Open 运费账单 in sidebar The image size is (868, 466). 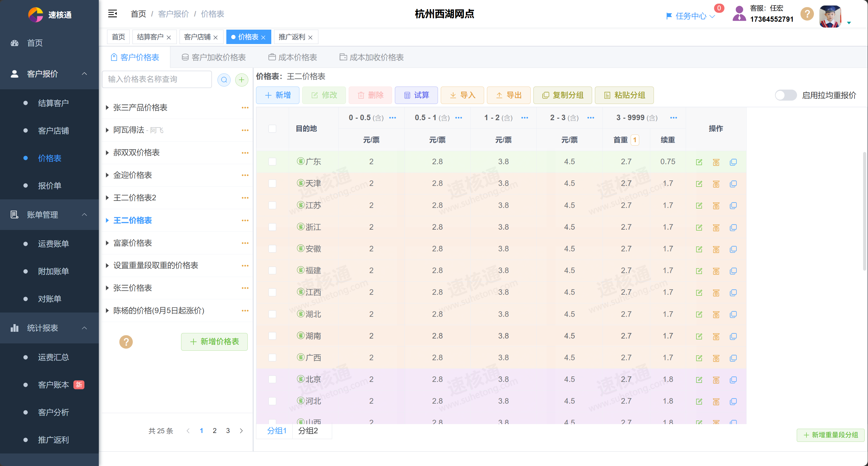click(x=53, y=244)
